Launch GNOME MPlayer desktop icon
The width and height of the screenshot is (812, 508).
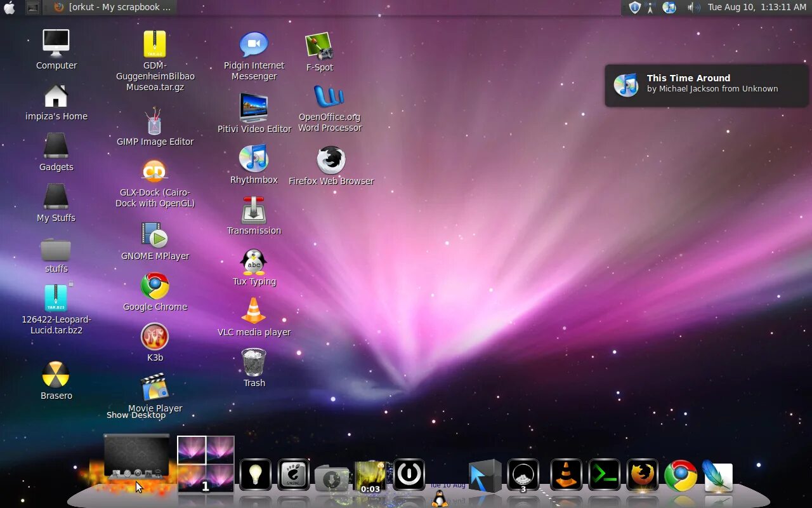154,235
